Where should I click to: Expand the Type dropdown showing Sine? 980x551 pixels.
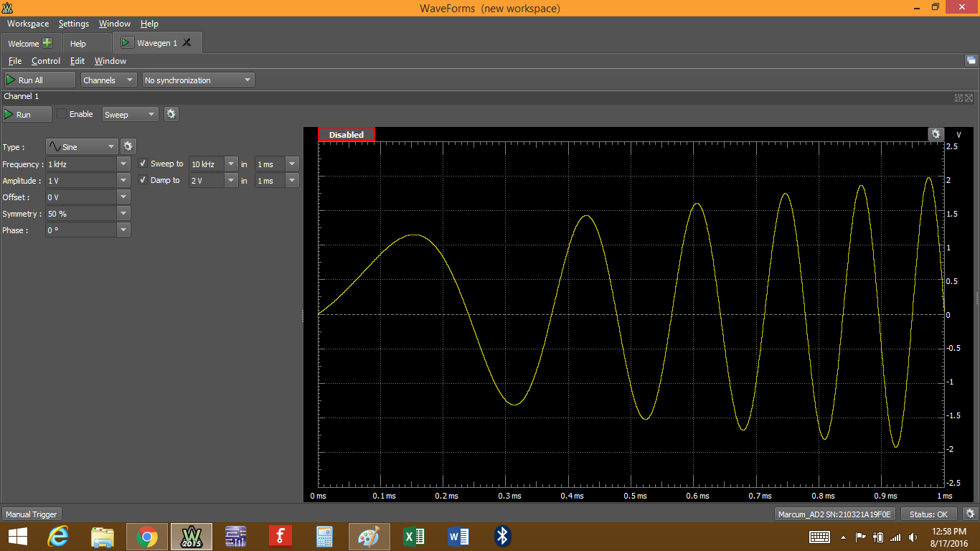tap(81, 146)
